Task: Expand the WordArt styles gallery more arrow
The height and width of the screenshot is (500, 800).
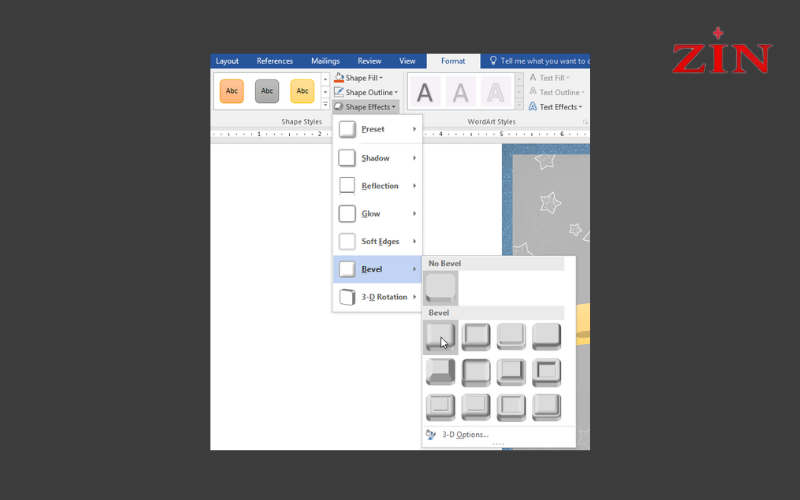Action: pyautogui.click(x=519, y=104)
